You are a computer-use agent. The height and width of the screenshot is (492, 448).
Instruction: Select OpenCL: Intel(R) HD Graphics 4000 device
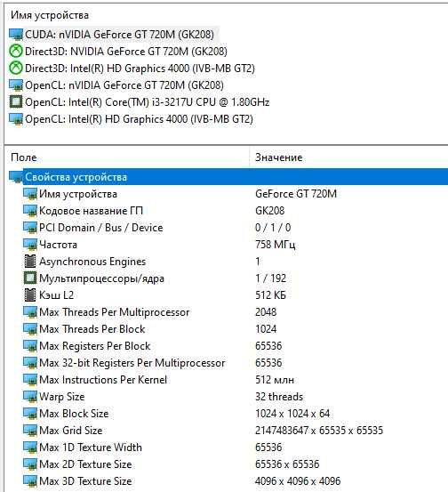point(139,119)
